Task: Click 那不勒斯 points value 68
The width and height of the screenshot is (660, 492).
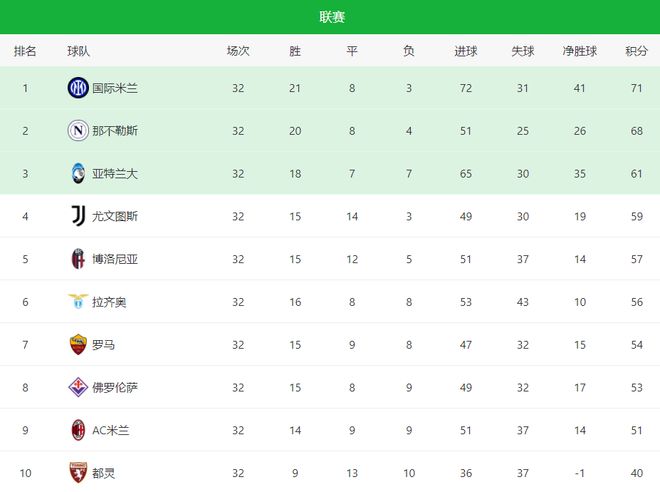Action: (636, 131)
